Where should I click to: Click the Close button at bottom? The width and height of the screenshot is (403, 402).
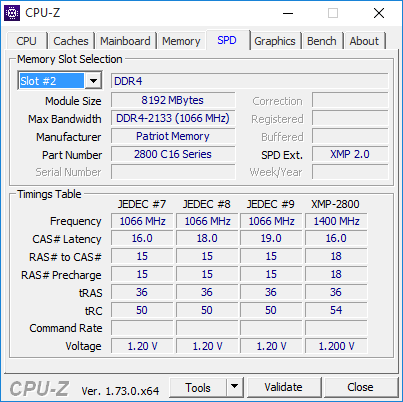[x=360, y=387]
